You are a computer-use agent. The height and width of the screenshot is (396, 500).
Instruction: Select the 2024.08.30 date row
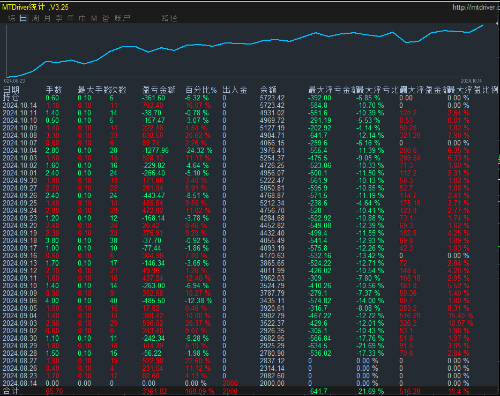click(20, 338)
